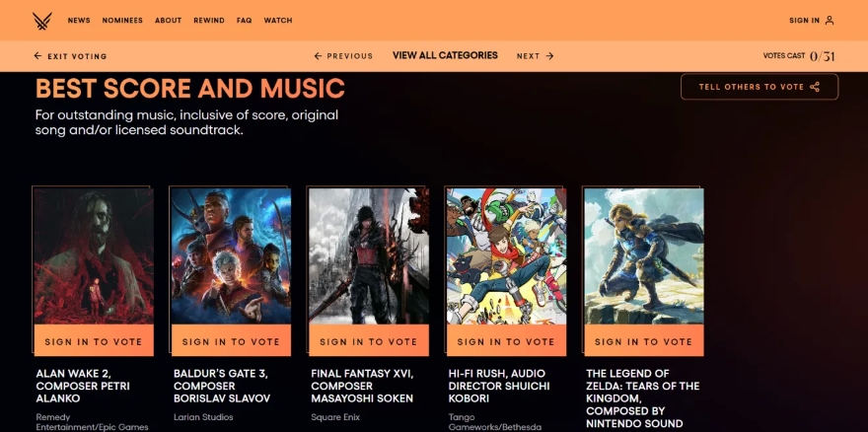Open the News menu item
The image size is (868, 432).
(79, 21)
